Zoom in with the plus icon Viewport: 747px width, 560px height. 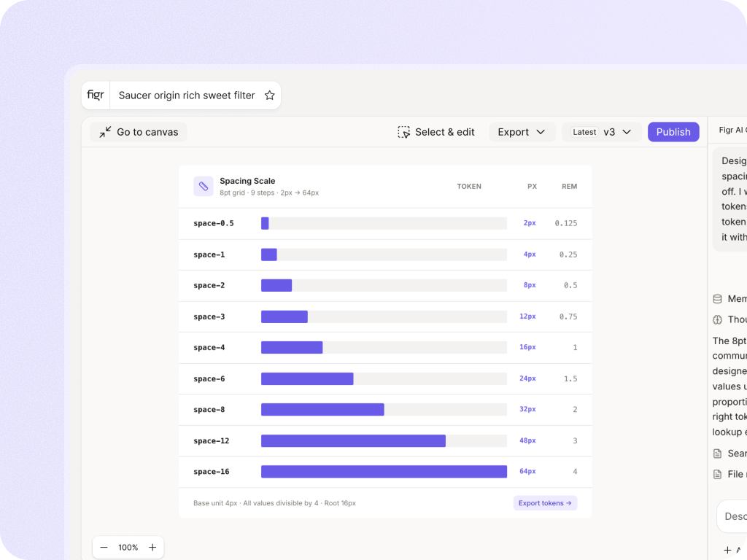pos(152,547)
